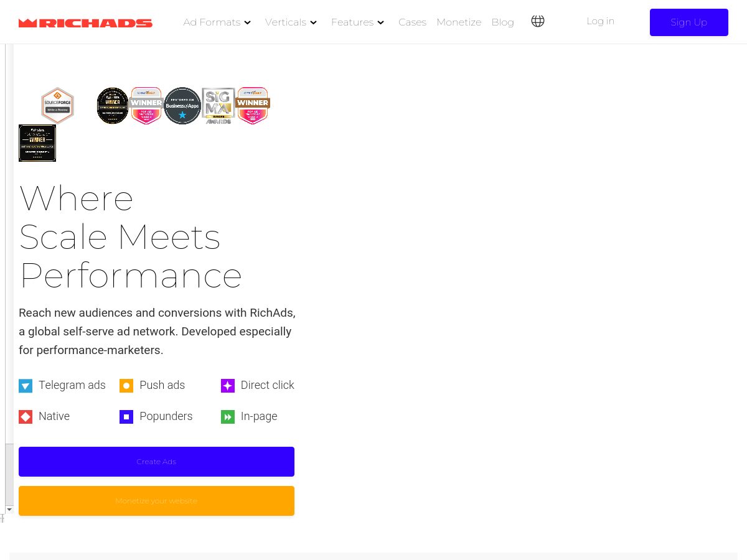Open the Cases menu item
This screenshot has height=560, width=747.
tap(412, 22)
